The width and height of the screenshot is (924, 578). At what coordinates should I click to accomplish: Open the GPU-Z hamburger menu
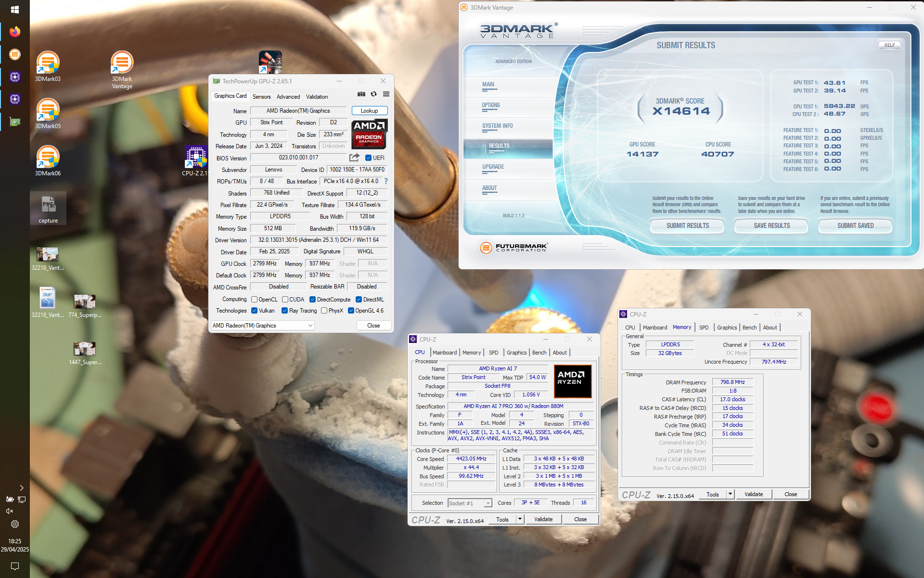tap(386, 94)
